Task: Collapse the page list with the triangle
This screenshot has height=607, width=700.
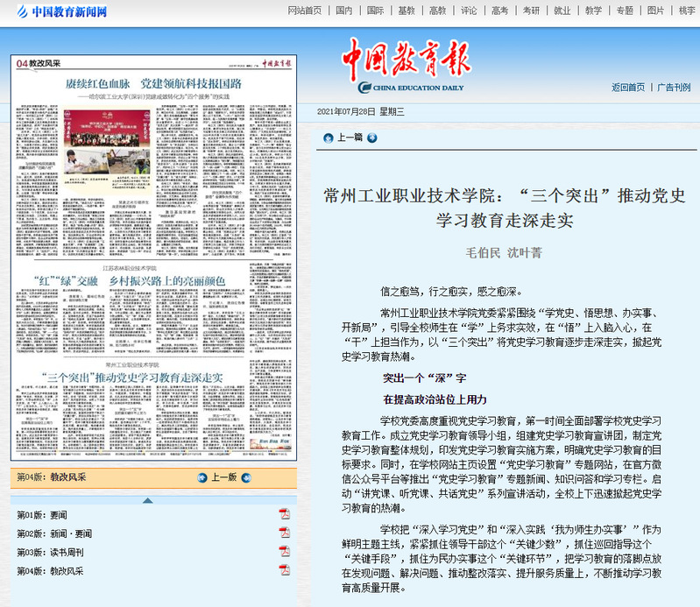Action: [147, 500]
